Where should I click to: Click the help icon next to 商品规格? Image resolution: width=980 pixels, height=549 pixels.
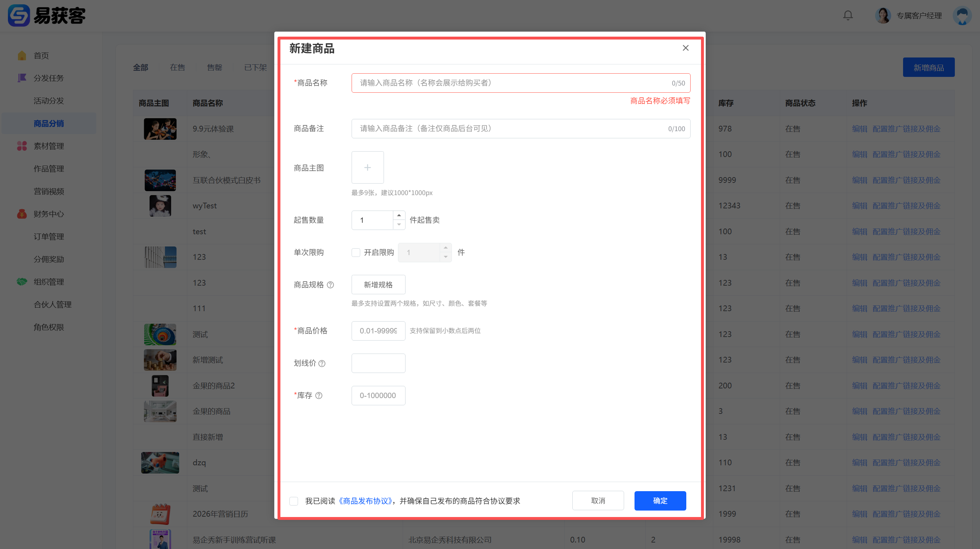(330, 285)
